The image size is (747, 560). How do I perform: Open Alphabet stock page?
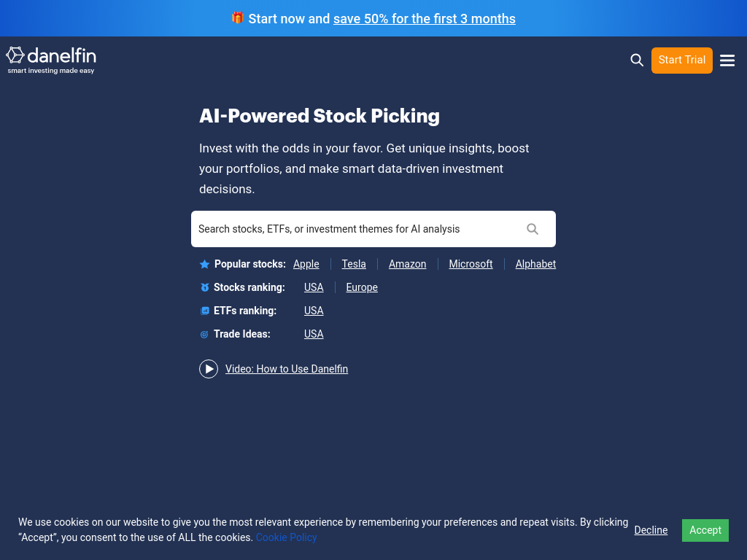coord(535,264)
